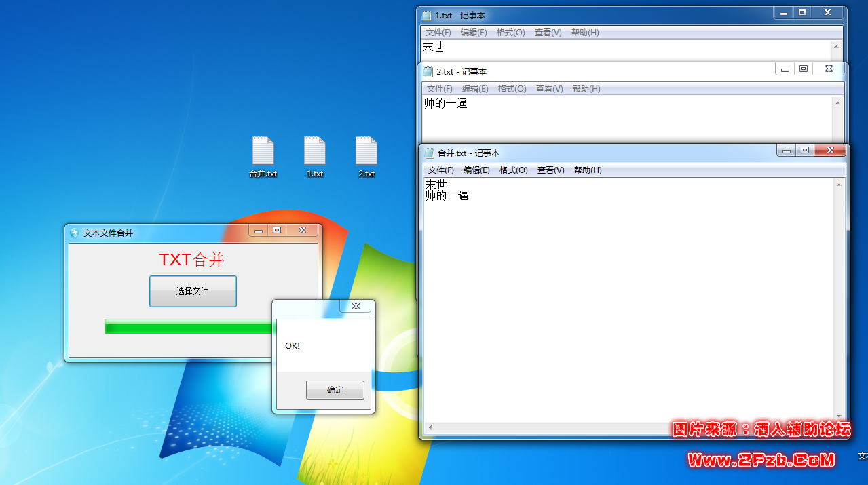This screenshot has width=868, height=485.
Task: Click the 文本文件合并 app title icon
Action: 75,233
